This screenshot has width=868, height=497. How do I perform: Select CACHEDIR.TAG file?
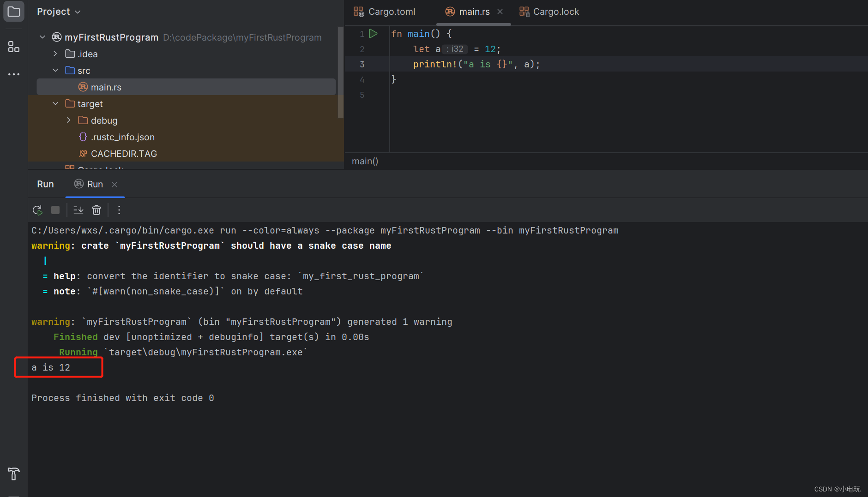pyautogui.click(x=186, y=153)
